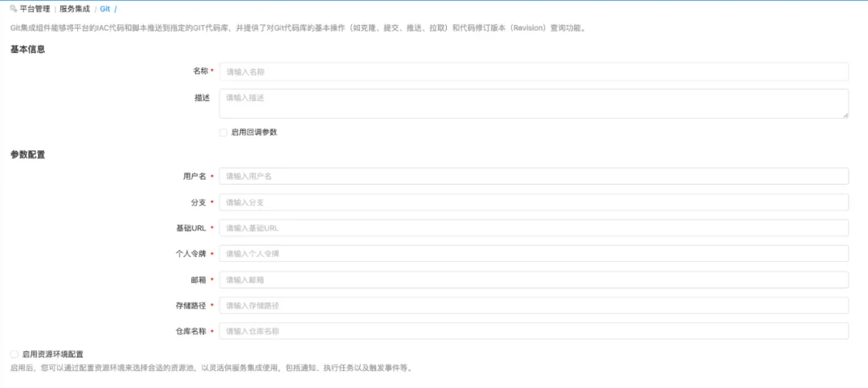Image resolution: width=868 pixels, height=388 pixels.
Task: Click the 个人令牌 field label text
Action: [x=190, y=254]
